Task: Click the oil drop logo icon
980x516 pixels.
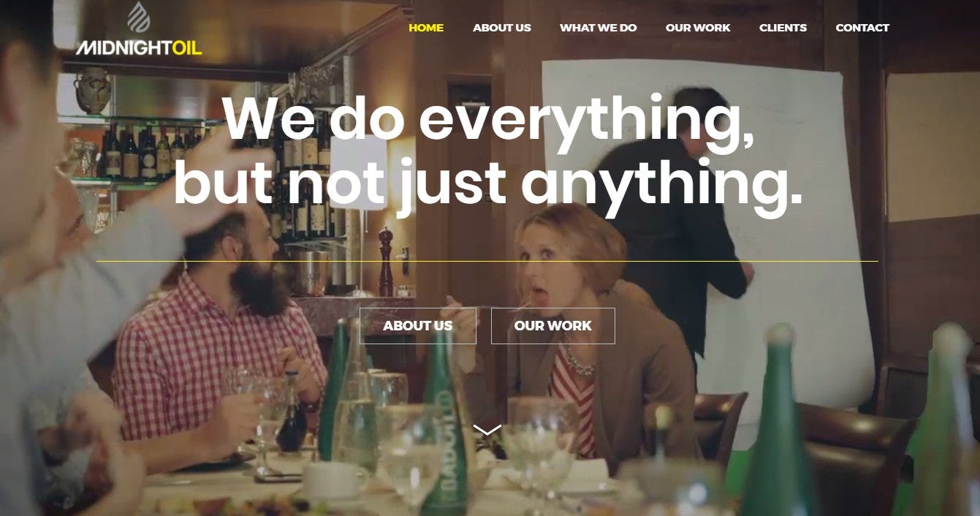Action: pos(138,18)
